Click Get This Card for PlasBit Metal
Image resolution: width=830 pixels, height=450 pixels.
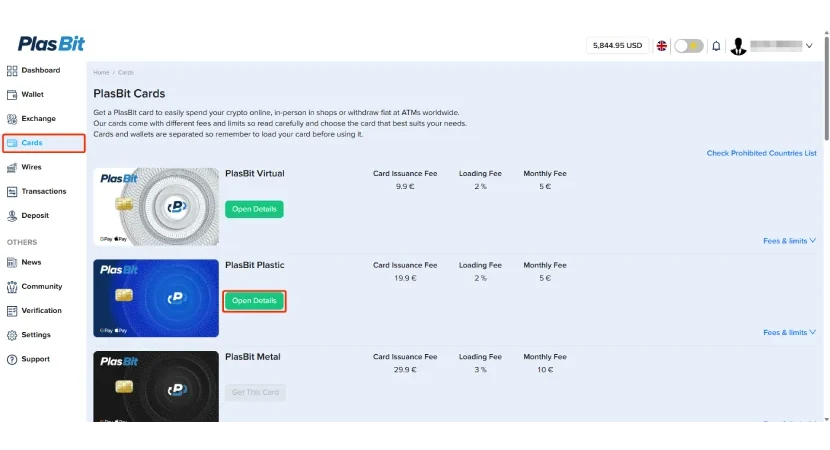point(255,392)
